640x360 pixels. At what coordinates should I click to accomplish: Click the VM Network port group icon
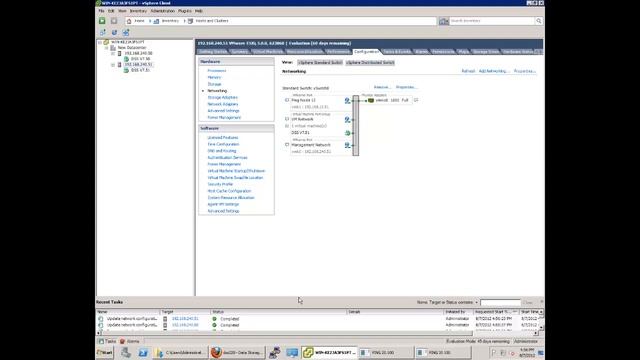[347, 120]
